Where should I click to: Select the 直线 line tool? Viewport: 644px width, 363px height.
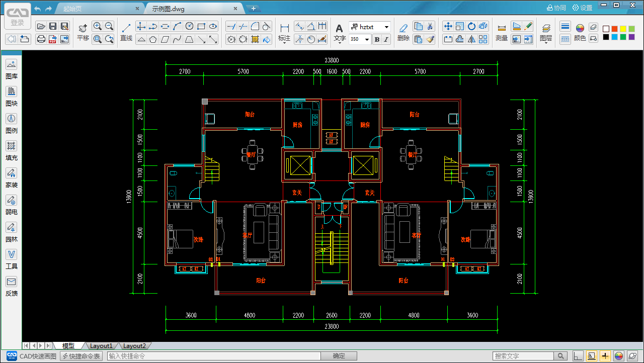[x=126, y=32]
